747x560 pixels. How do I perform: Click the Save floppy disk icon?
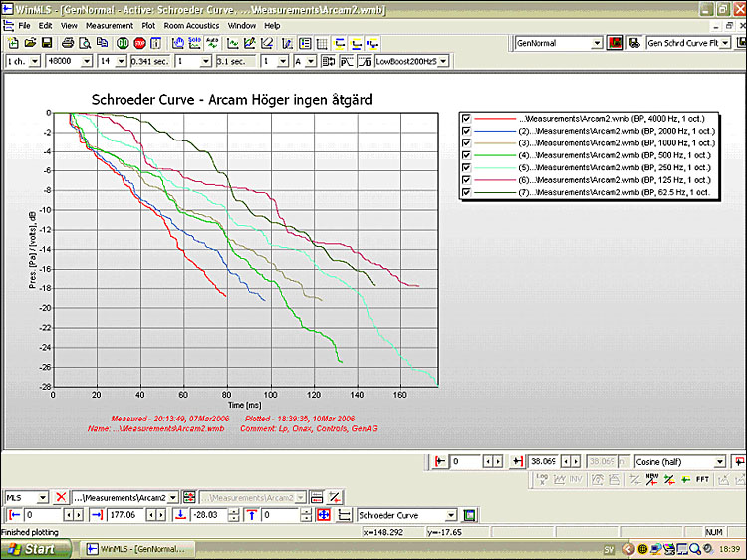pos(46,43)
